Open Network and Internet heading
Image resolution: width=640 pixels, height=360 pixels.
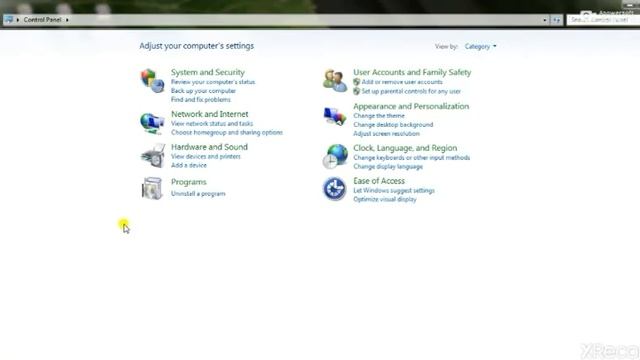(209, 114)
